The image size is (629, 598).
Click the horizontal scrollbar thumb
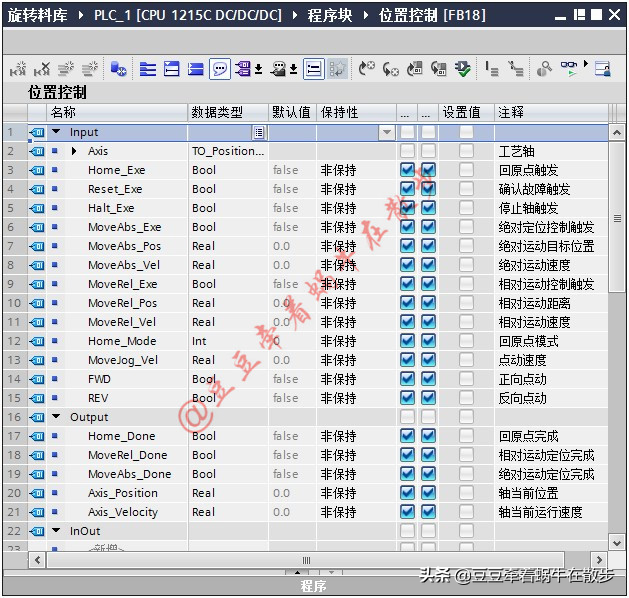click(306, 560)
